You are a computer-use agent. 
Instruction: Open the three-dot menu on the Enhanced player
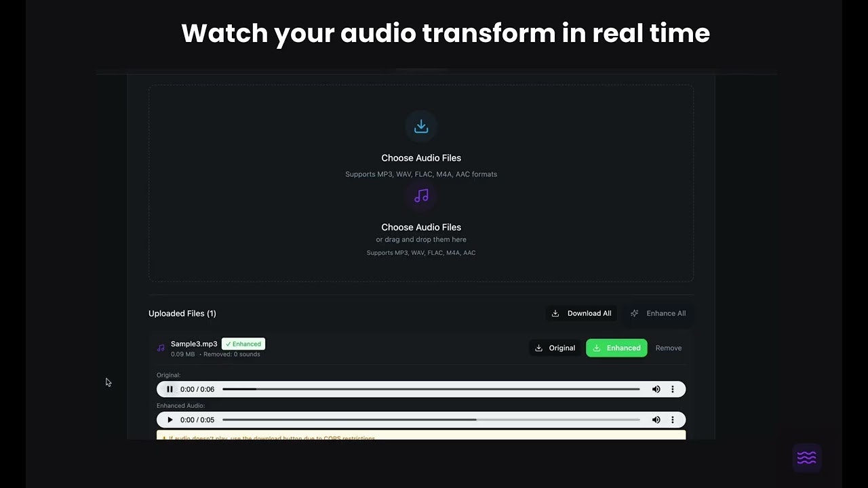672,420
